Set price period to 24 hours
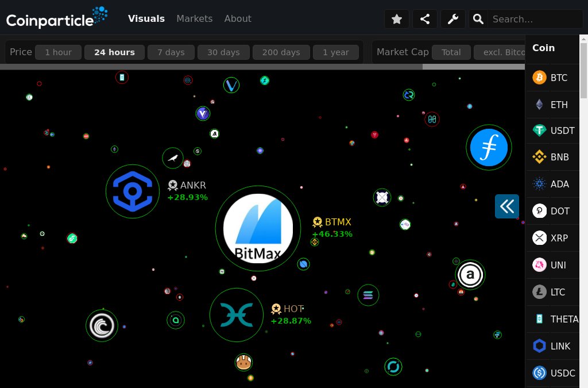588x388 pixels. click(114, 52)
